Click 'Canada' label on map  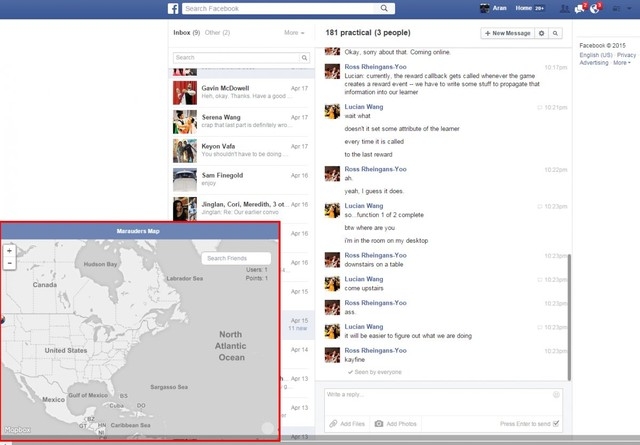[x=45, y=285]
